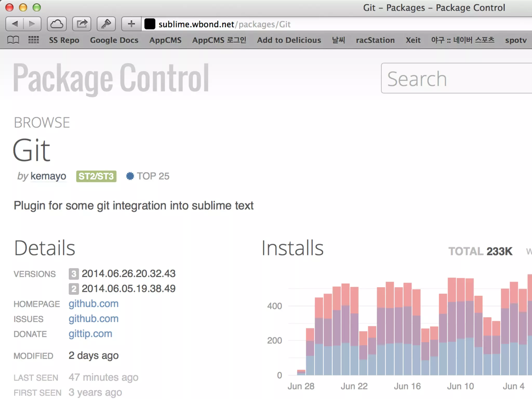Click the VERSIONS field label
The width and height of the screenshot is (532, 399).
click(x=35, y=274)
